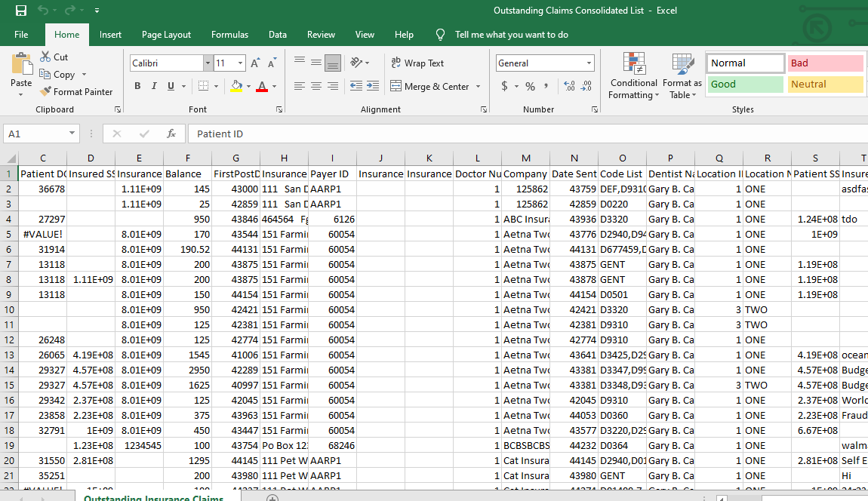868x501 pixels.
Task: Click the Percent Style icon
Action: 530,86
